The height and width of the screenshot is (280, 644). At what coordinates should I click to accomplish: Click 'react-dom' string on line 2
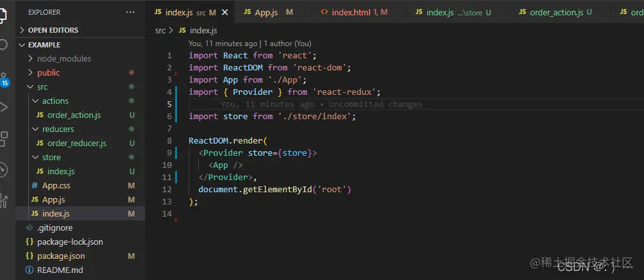pos(321,67)
